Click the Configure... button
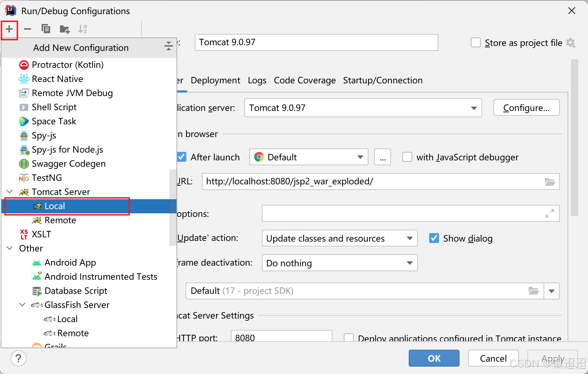This screenshot has height=374, width=588. (x=526, y=107)
